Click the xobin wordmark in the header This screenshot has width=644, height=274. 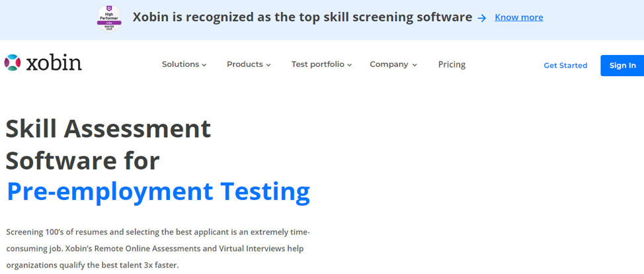click(x=54, y=63)
